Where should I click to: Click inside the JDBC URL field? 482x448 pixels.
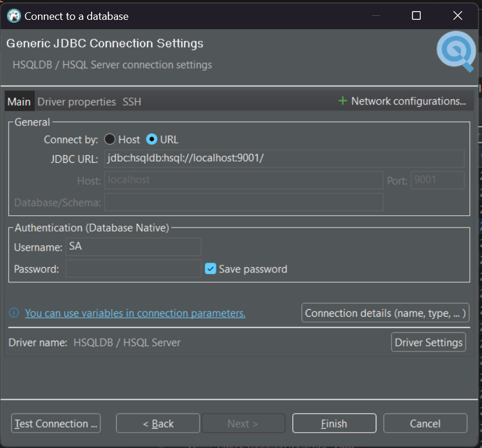(x=284, y=158)
